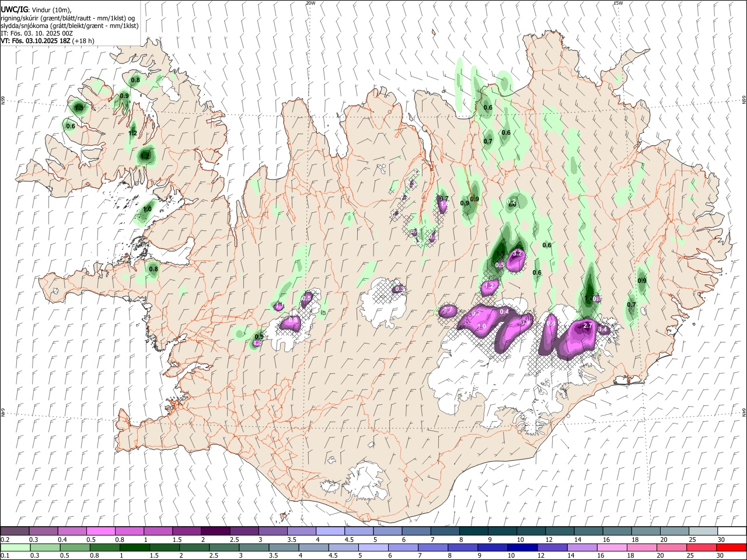Select the first dusky purple 0.2–0.3 snow swatch

15,531
